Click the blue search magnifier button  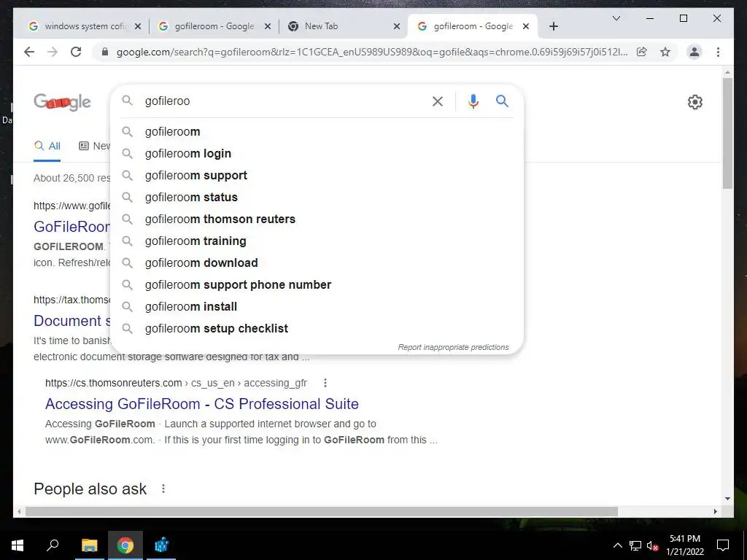coord(502,101)
